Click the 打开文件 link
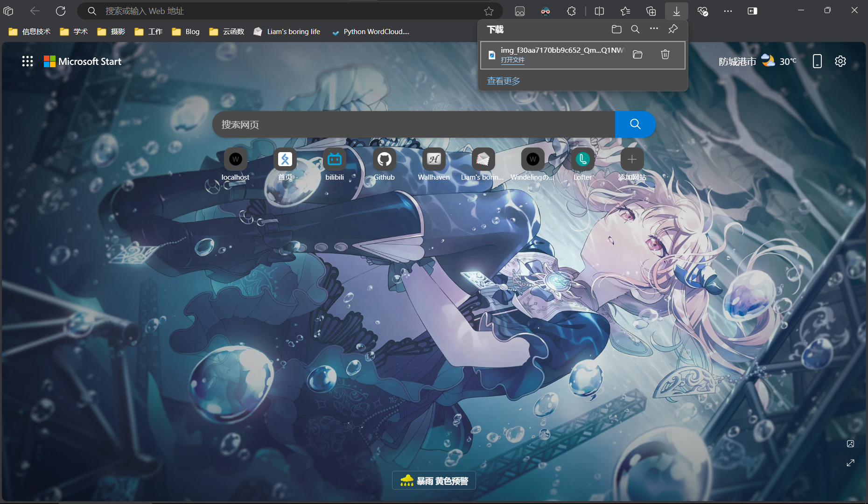The image size is (868, 504). pos(512,60)
